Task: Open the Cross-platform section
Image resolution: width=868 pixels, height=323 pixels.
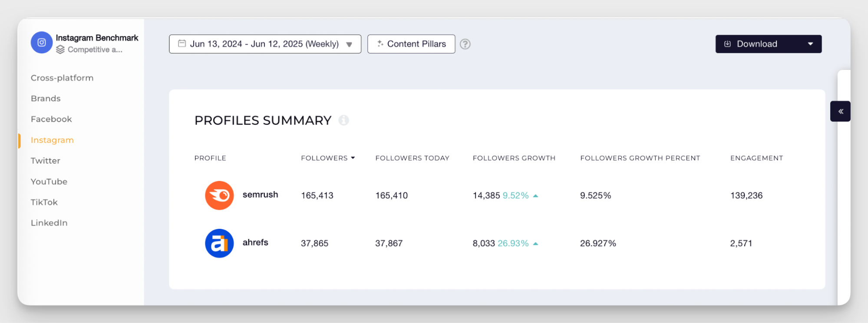Action: [62, 78]
